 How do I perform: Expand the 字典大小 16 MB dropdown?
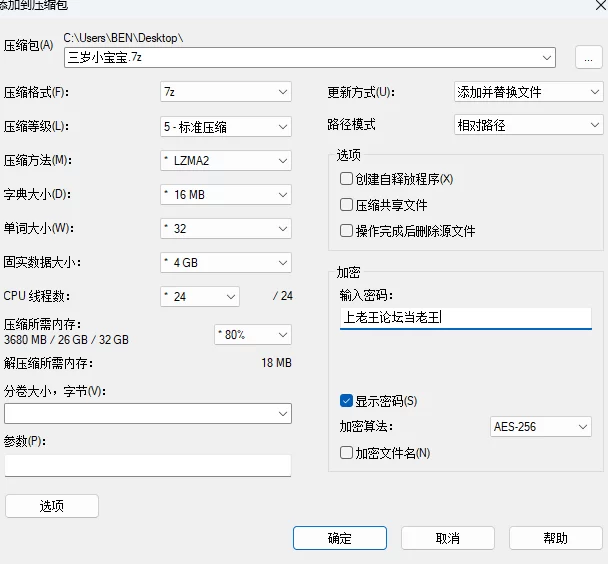[x=226, y=195]
